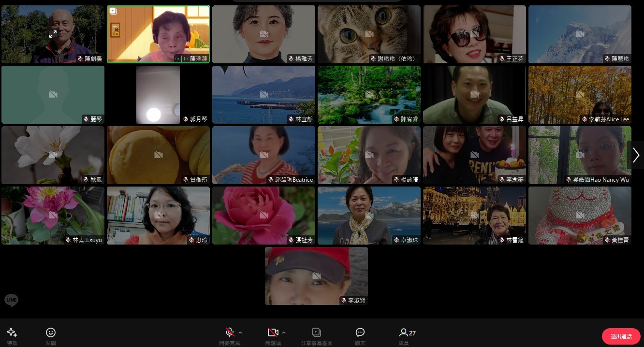The width and height of the screenshot is (644, 347).
Task: Open the 聊天 chat panel
Action: click(x=360, y=335)
